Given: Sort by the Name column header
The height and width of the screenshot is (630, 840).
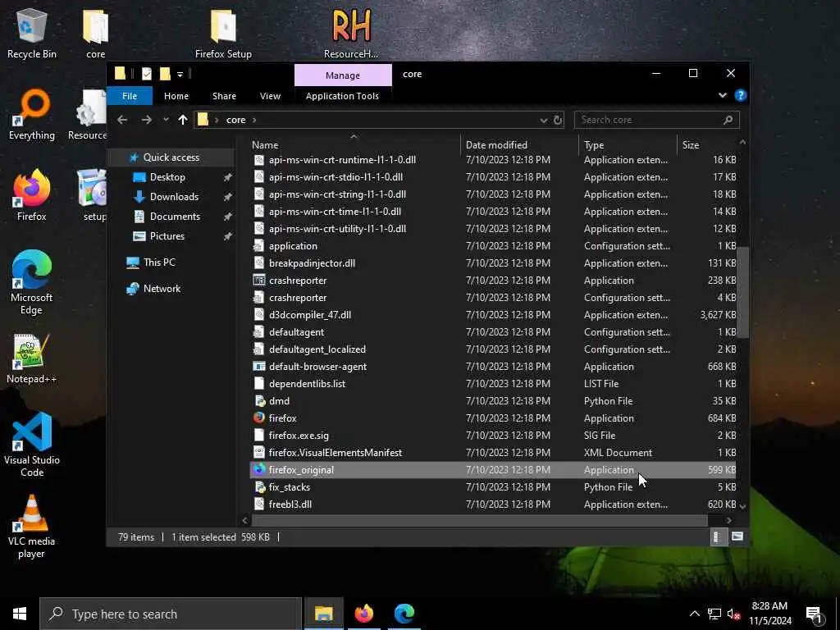Looking at the screenshot, I should pyautogui.click(x=354, y=145).
